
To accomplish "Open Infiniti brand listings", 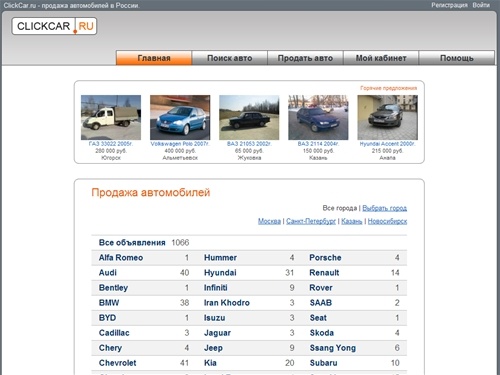I will 216,288.
